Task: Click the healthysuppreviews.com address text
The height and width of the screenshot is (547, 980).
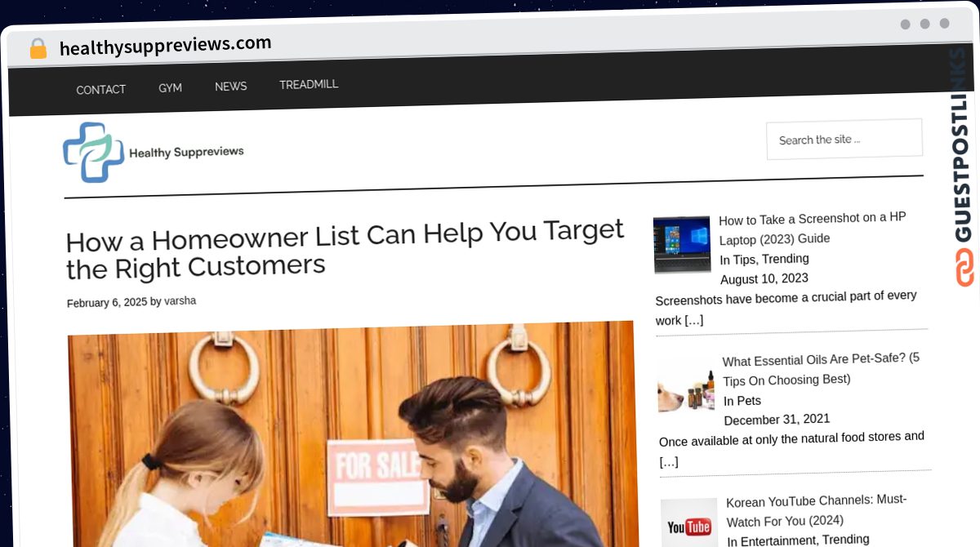Action: 165,46
